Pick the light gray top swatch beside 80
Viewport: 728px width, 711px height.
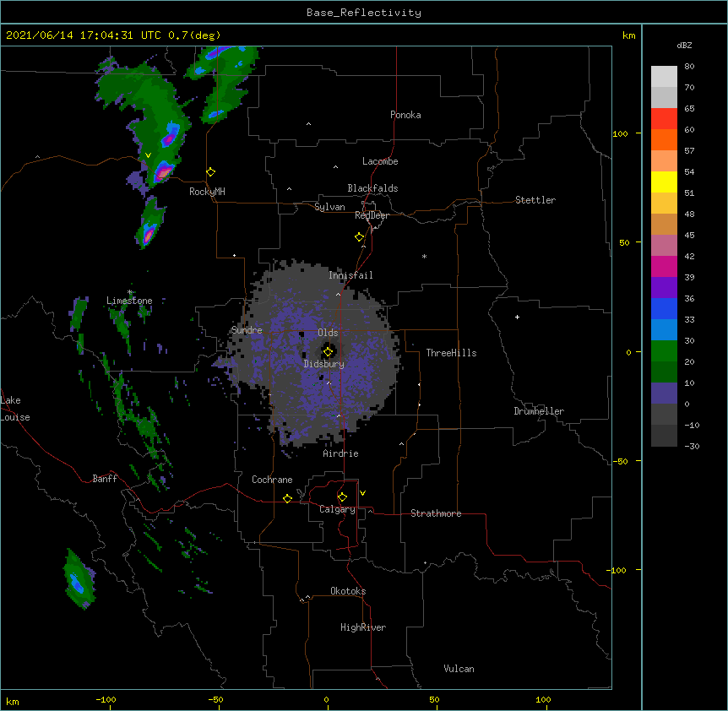[664, 77]
